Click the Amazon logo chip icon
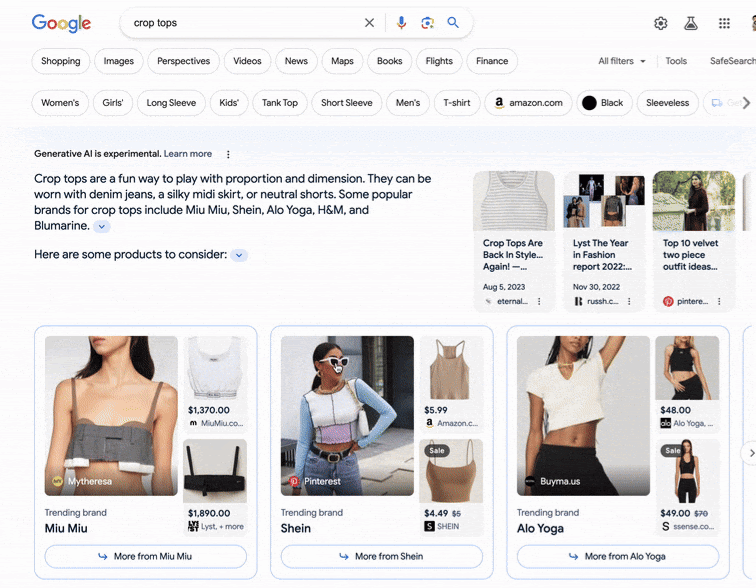 tap(500, 103)
